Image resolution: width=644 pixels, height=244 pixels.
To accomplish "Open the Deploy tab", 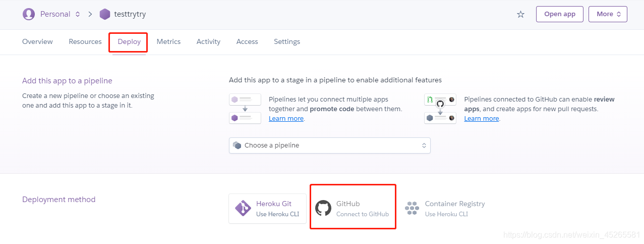I will point(129,41).
